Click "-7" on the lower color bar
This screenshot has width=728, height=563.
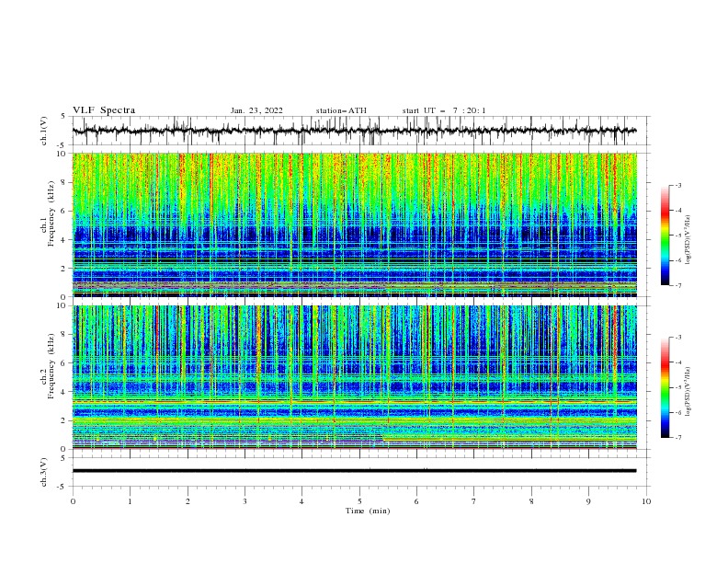677,437
